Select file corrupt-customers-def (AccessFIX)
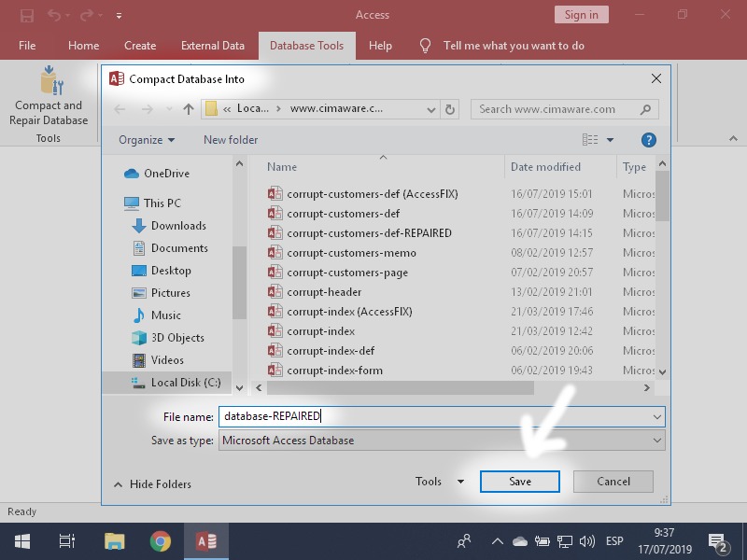The height and width of the screenshot is (560, 747). click(362, 194)
